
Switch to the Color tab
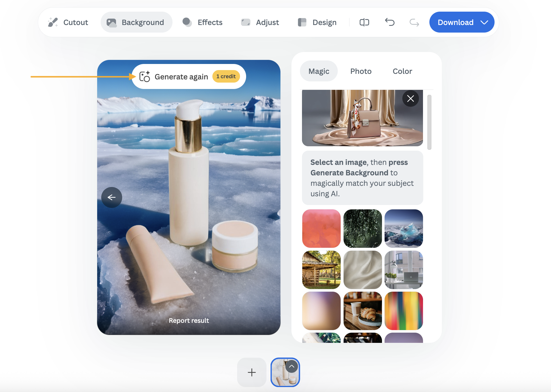(402, 71)
